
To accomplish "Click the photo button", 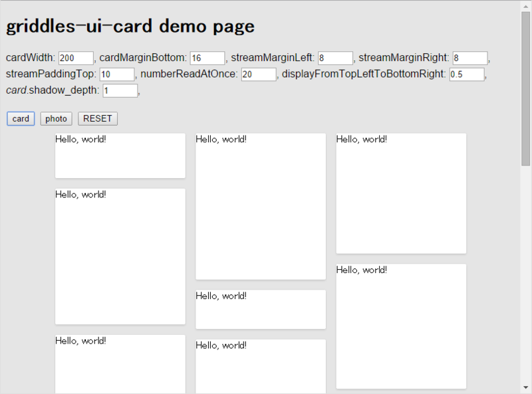I will 56,119.
